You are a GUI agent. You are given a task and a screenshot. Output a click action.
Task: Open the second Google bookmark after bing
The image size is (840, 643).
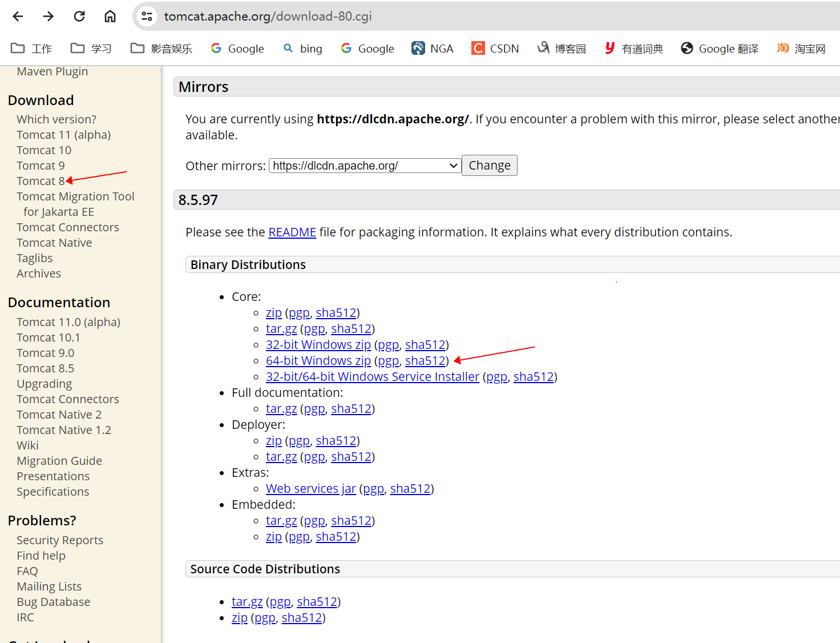[367, 49]
